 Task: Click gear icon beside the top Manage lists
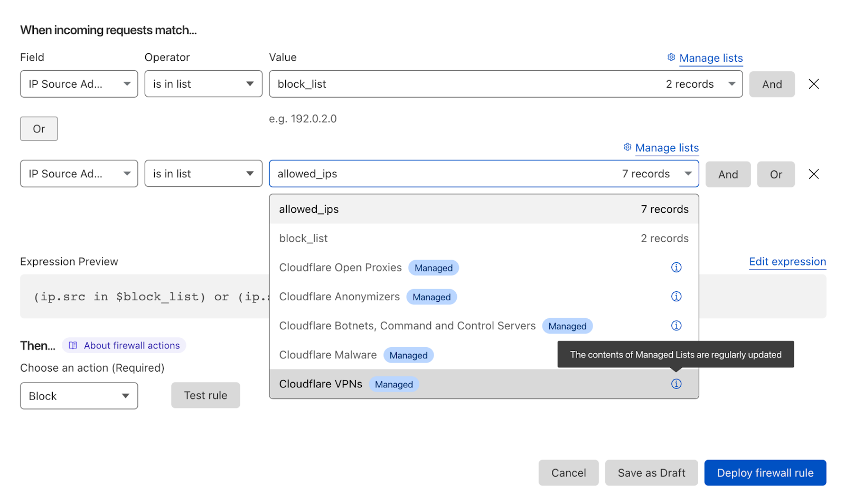(x=671, y=58)
